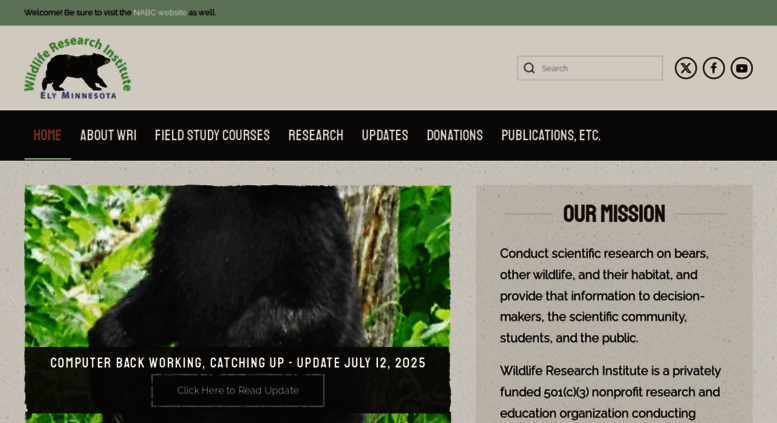777x423 pixels.
Task: Go to the Updates menu item
Action: click(385, 135)
